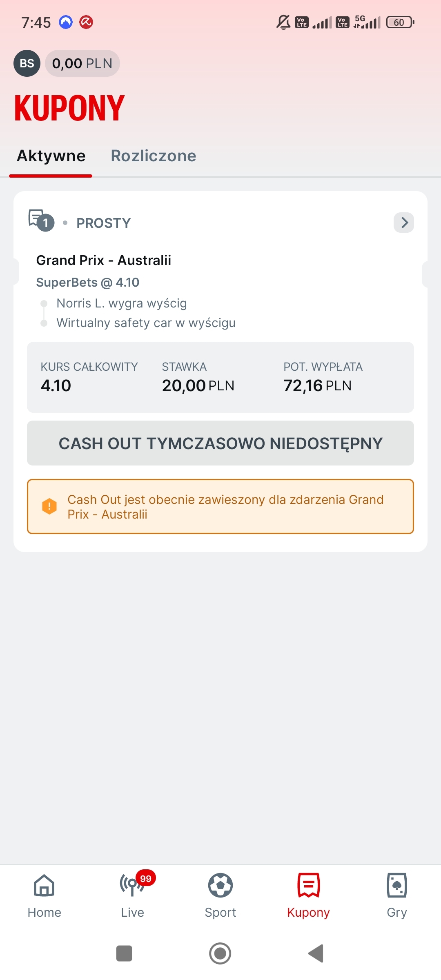Tap the Norris L. wygra wyścig selection
Image resolution: width=441 pixels, height=980 pixels.
pyautogui.click(x=122, y=303)
